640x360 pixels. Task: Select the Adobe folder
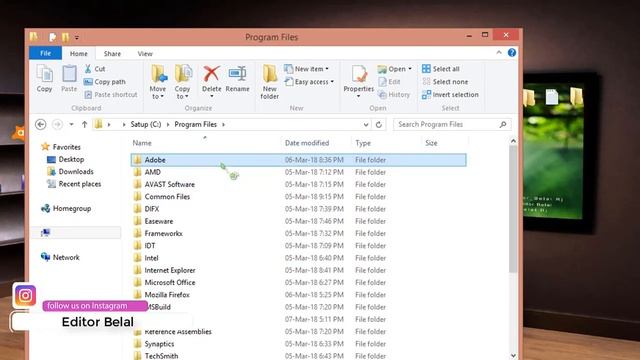pyautogui.click(x=298, y=160)
